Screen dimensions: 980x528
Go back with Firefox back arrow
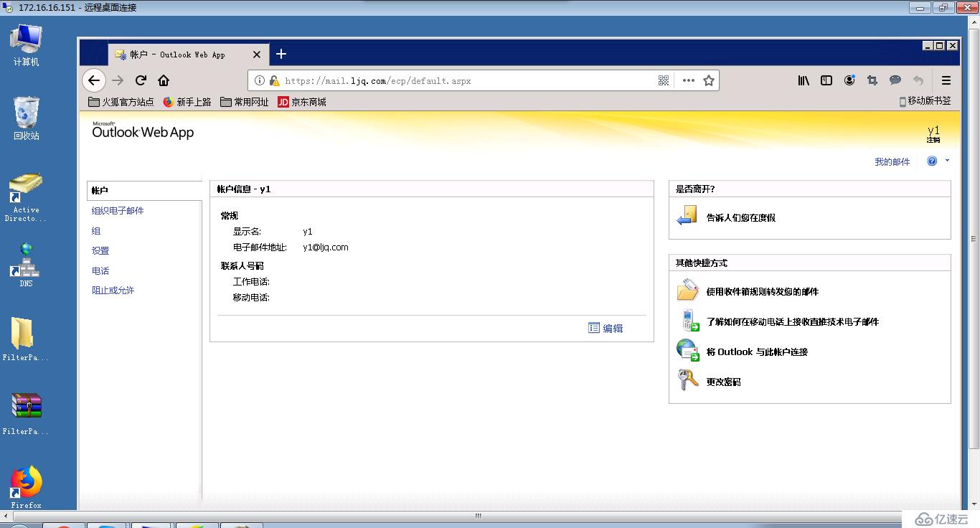point(94,80)
